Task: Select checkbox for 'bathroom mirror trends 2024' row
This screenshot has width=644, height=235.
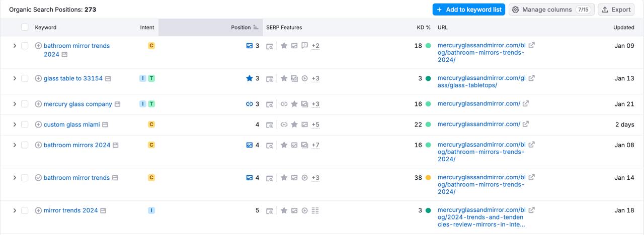Action: click(x=25, y=46)
